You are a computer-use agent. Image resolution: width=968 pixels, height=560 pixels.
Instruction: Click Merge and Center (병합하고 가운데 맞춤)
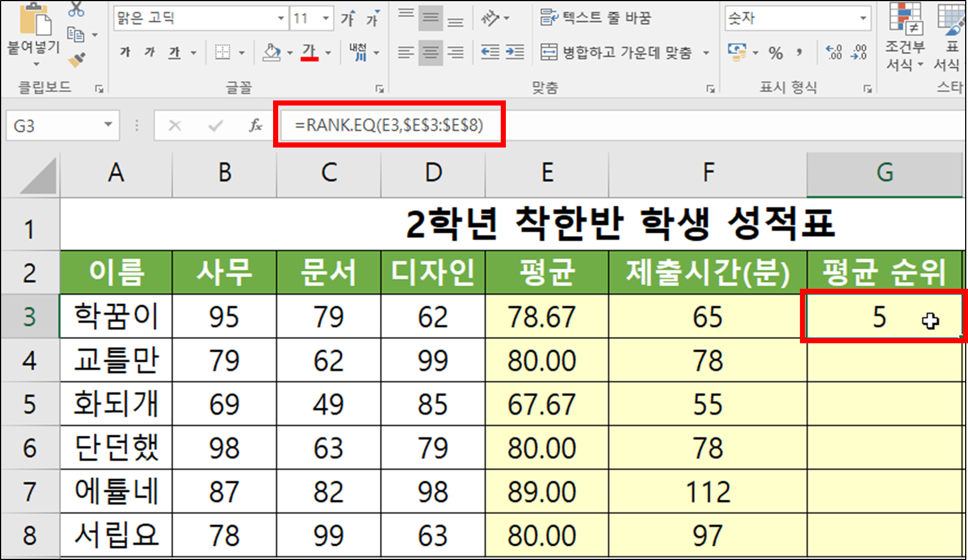tap(616, 53)
